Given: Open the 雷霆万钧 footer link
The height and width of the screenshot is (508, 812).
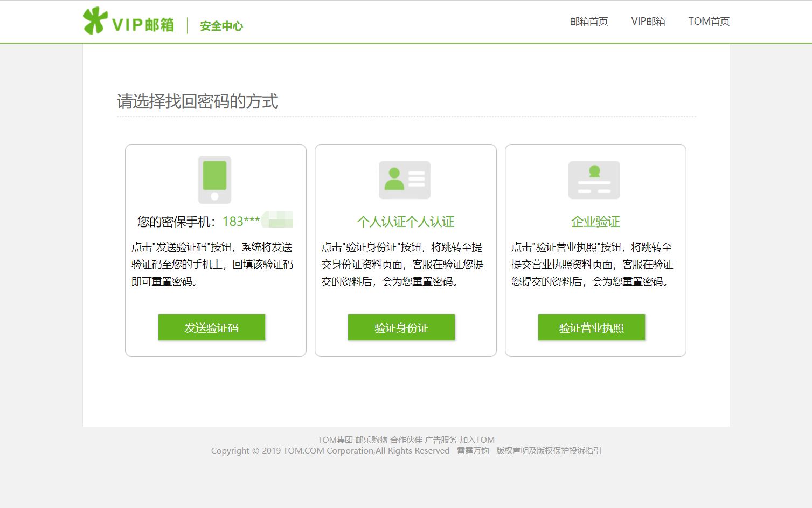Looking at the screenshot, I should click(x=473, y=451).
